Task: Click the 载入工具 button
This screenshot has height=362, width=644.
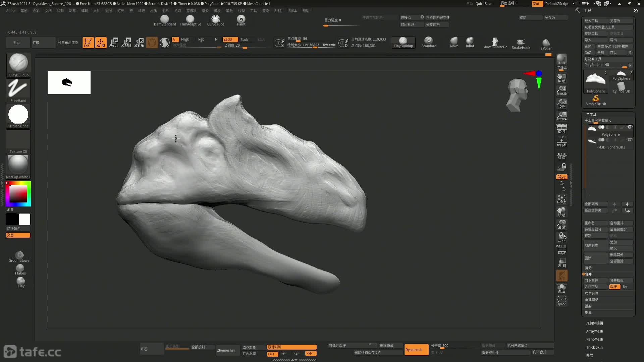Action: [x=595, y=21]
